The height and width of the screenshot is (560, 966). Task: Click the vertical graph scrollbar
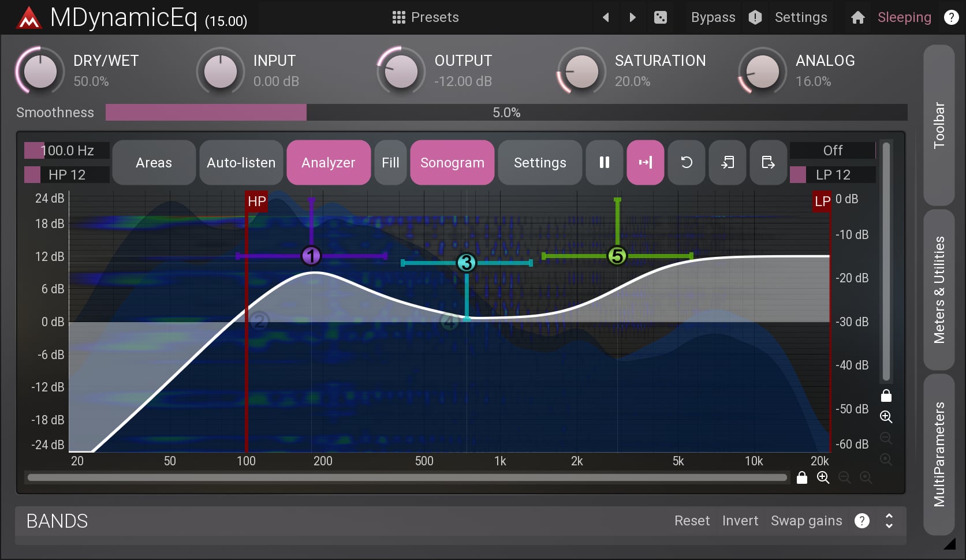886,262
